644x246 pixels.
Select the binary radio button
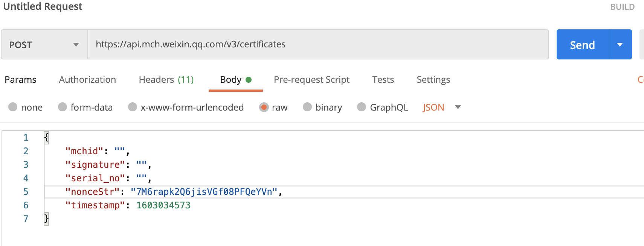point(307,107)
